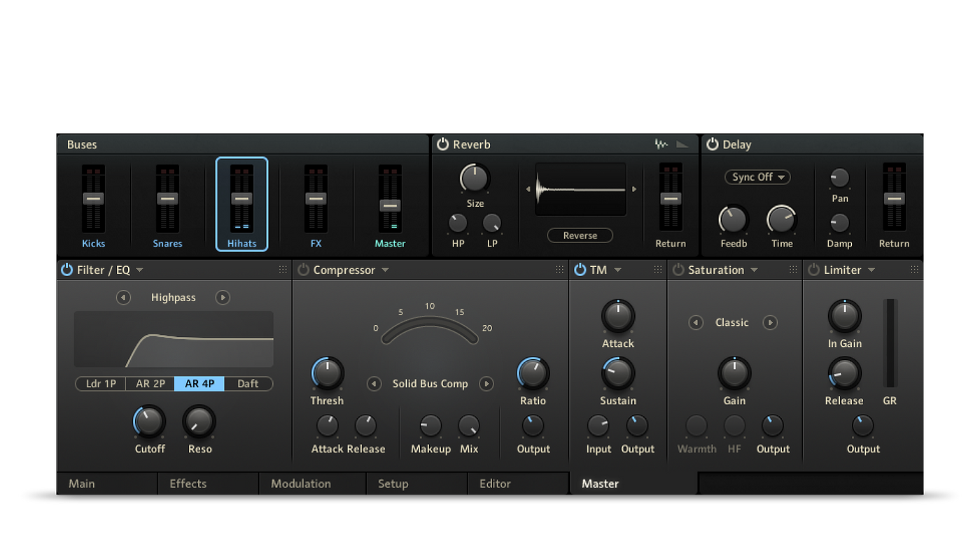Viewport: 980px width, 559px height.
Task: Click the Delay Time knob
Action: point(782,220)
